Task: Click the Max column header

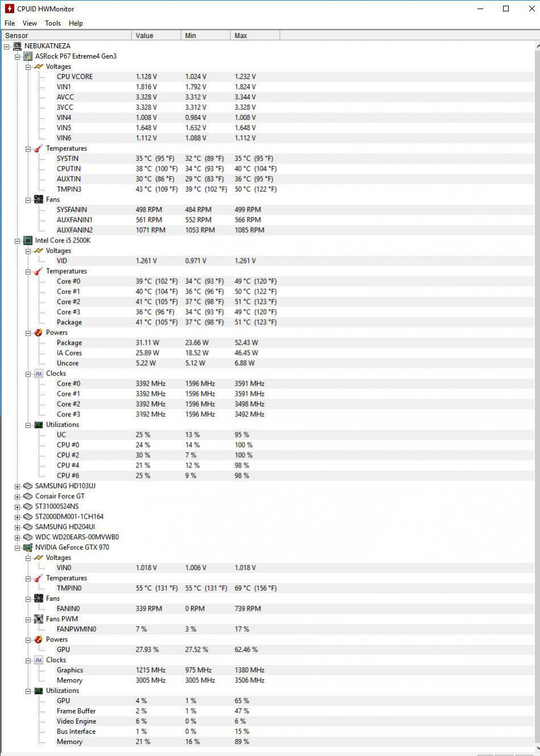Action: pyautogui.click(x=255, y=35)
